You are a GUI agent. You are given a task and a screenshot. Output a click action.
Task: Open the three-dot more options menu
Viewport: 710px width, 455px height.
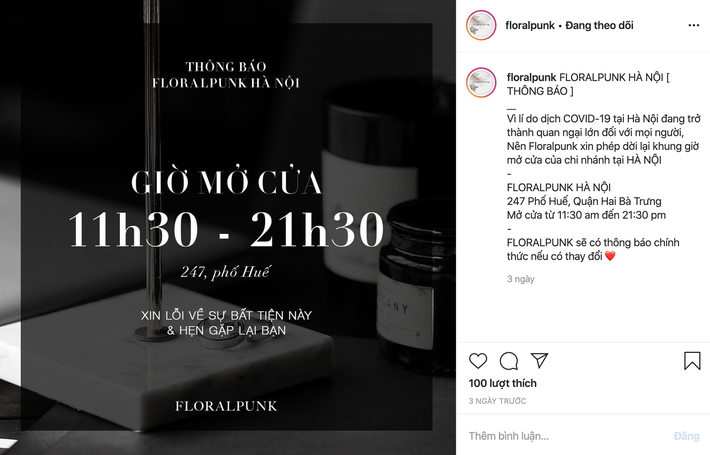pos(694,25)
